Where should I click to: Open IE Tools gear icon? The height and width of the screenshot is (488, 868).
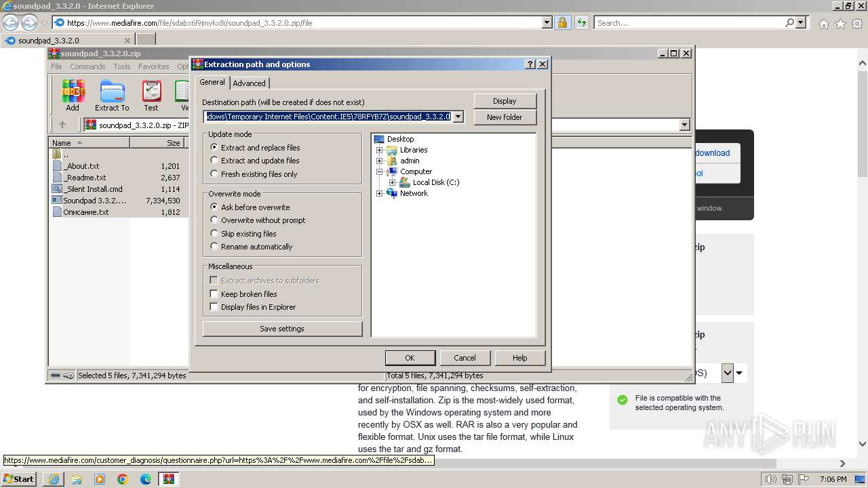tap(858, 24)
